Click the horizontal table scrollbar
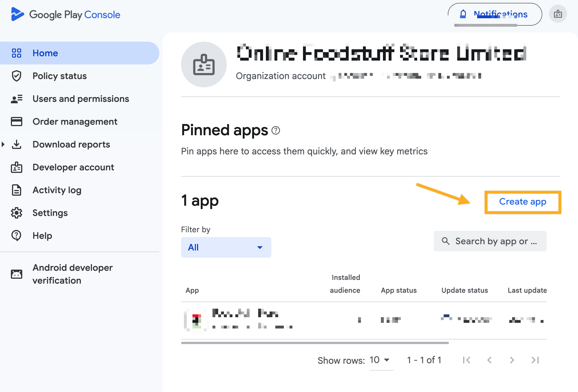 [x=315, y=343]
